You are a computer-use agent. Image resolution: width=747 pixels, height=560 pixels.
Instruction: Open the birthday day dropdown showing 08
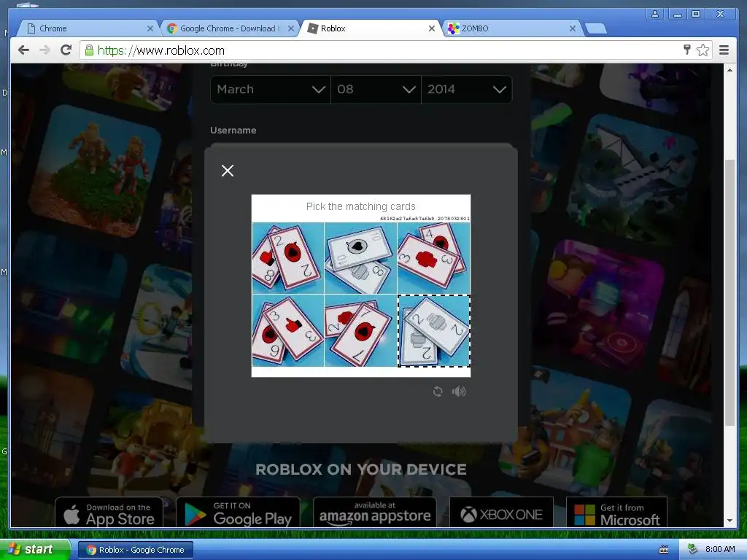(x=376, y=89)
